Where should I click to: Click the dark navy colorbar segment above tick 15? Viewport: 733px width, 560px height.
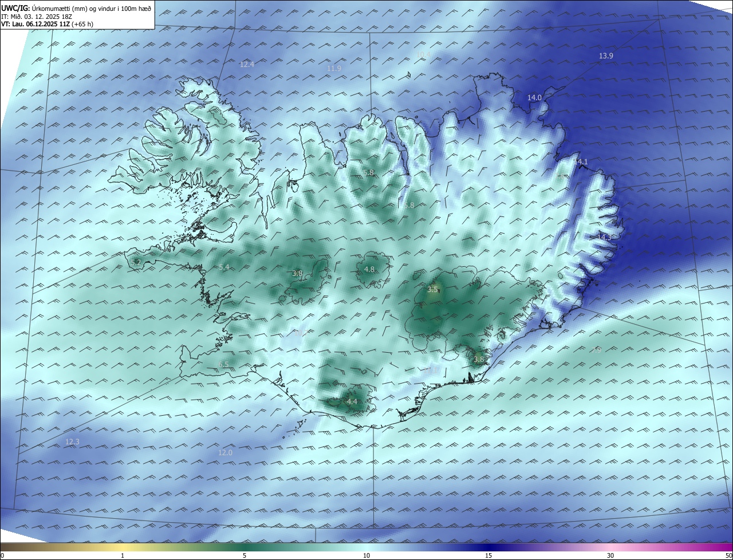488,546
